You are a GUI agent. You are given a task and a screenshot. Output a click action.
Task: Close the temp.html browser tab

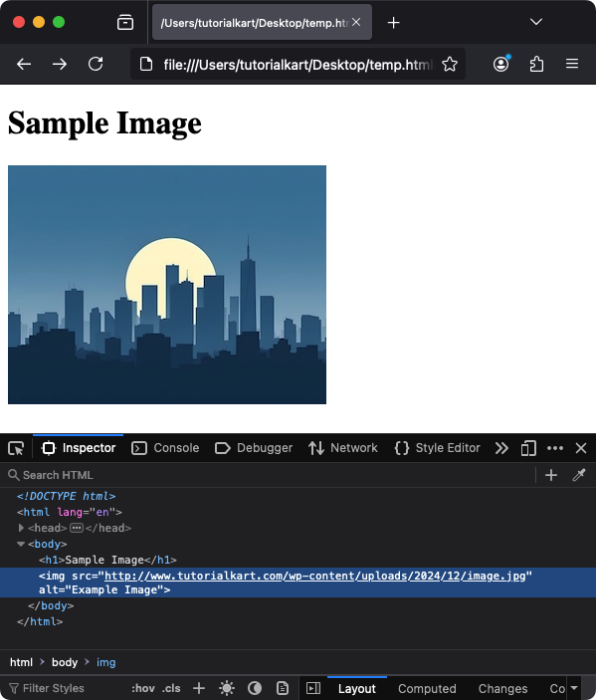pos(356,22)
